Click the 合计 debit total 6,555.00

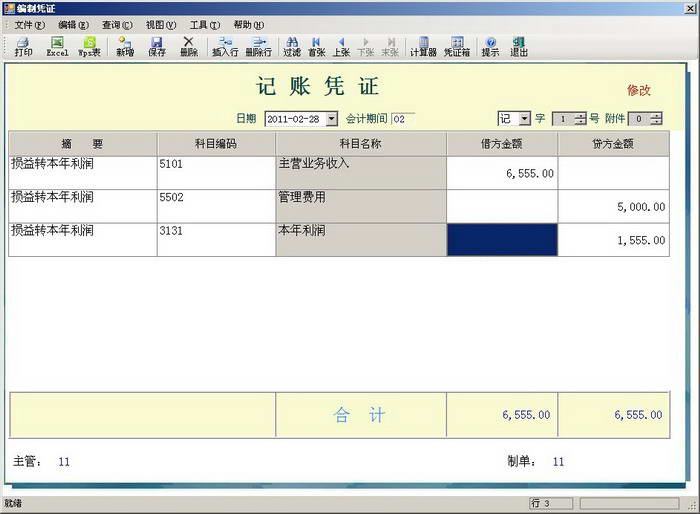502,415
